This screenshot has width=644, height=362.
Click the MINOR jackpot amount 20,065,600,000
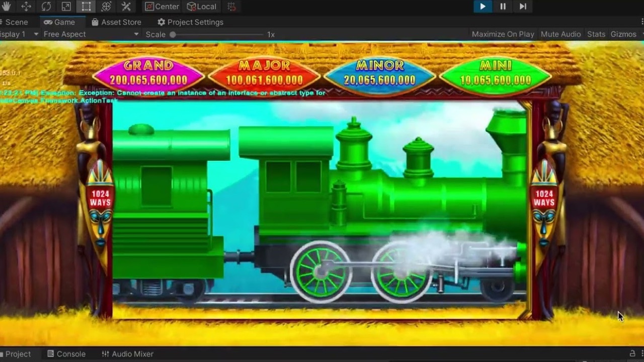[380, 80]
